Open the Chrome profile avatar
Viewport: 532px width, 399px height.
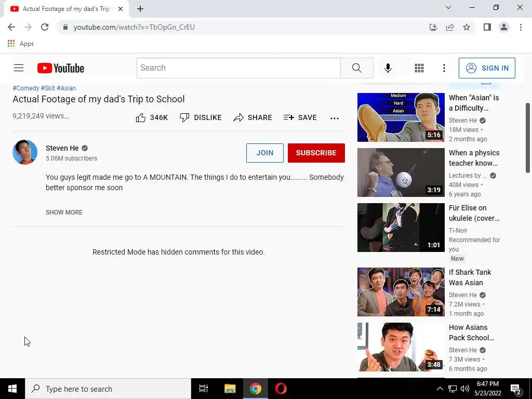(504, 27)
